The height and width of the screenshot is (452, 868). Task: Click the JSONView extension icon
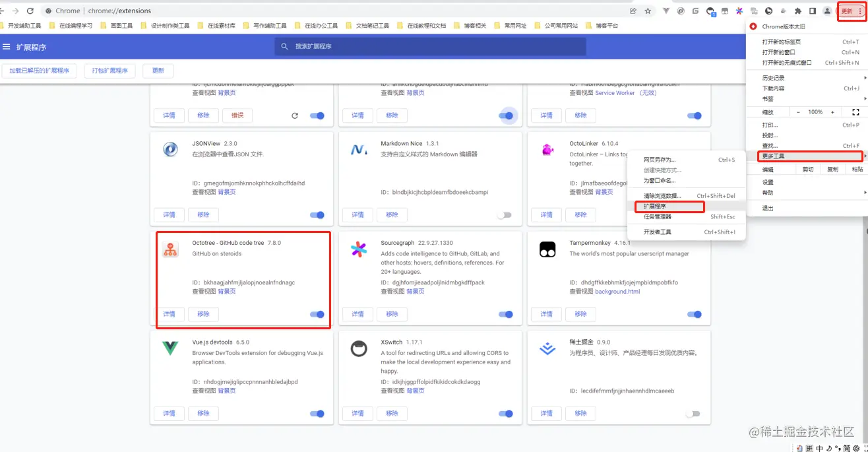pos(170,149)
